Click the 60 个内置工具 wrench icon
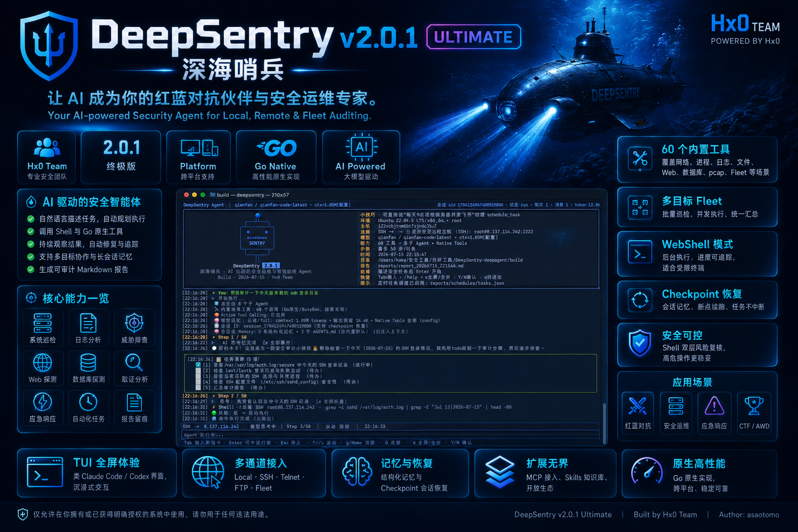 point(640,159)
